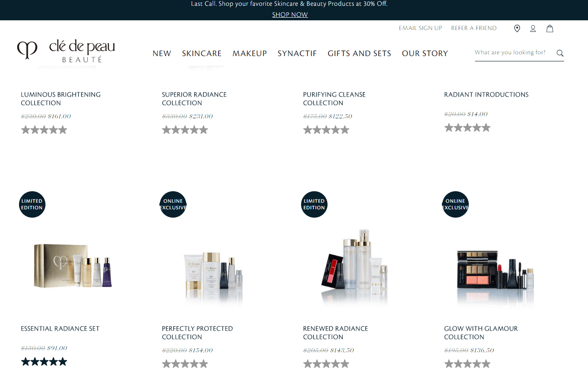Open Luminous Brightening Collection product title
588x389 pixels.
pyautogui.click(x=60, y=98)
